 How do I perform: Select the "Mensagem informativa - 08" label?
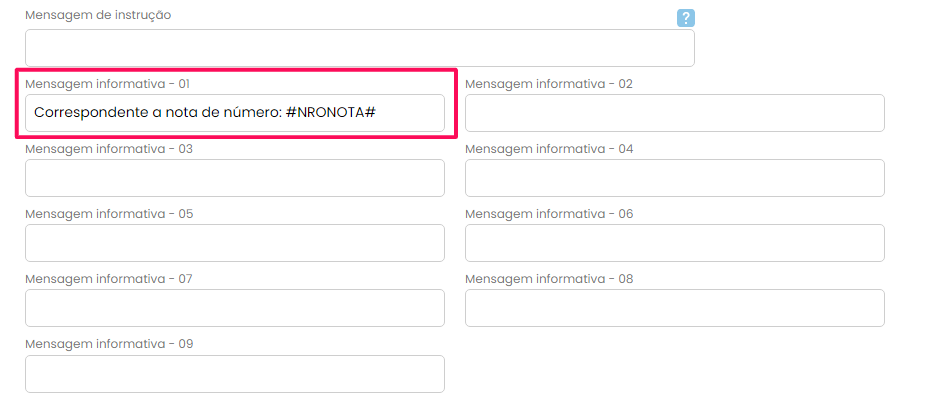[549, 279]
